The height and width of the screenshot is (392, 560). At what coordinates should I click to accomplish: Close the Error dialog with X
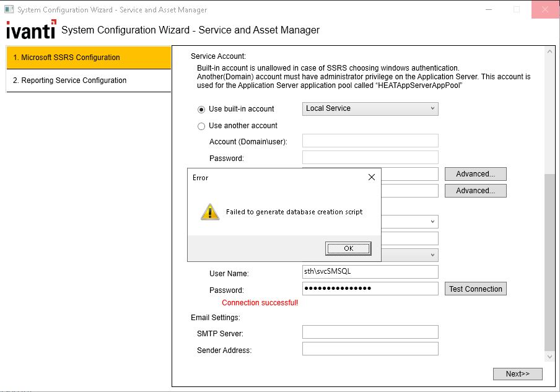point(372,178)
